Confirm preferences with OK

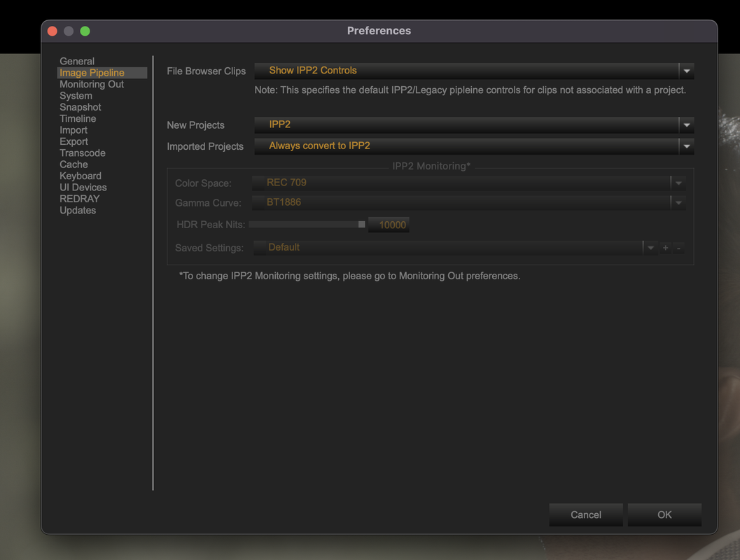point(664,514)
